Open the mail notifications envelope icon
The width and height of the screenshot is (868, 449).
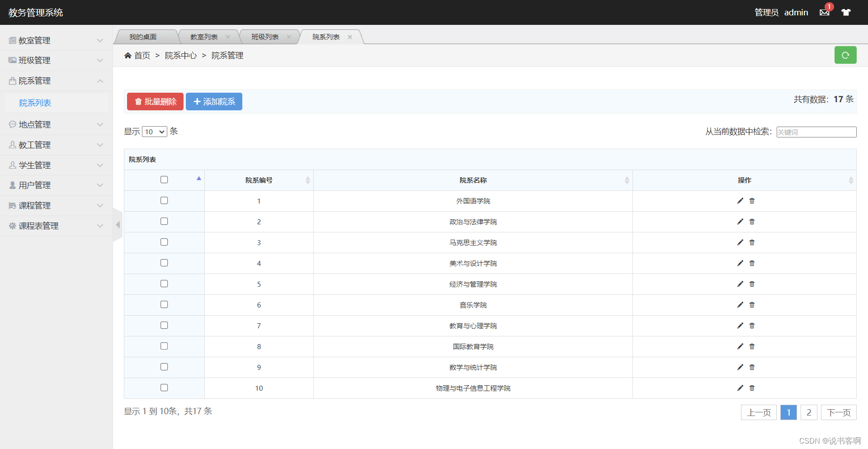[x=824, y=12]
